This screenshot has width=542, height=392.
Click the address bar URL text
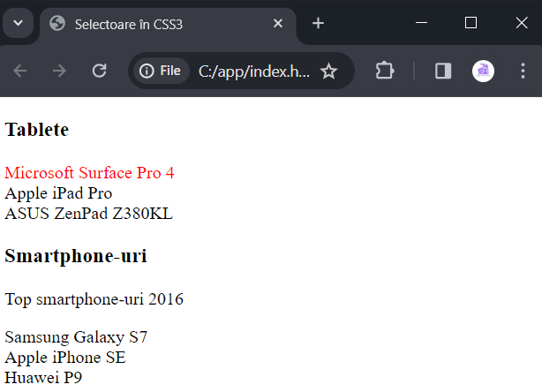[254, 72]
